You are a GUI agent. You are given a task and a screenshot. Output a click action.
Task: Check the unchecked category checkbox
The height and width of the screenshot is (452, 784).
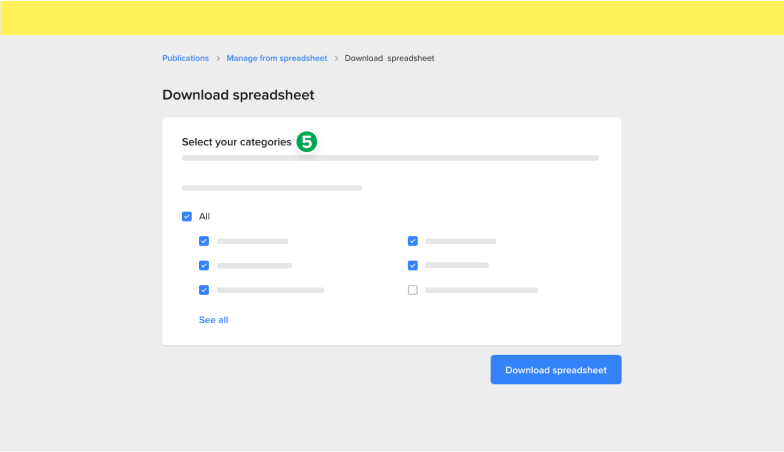(412, 290)
